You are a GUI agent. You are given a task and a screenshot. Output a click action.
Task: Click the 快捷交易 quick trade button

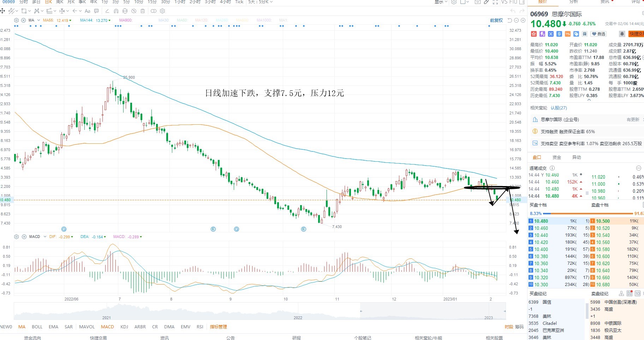click(637, 34)
